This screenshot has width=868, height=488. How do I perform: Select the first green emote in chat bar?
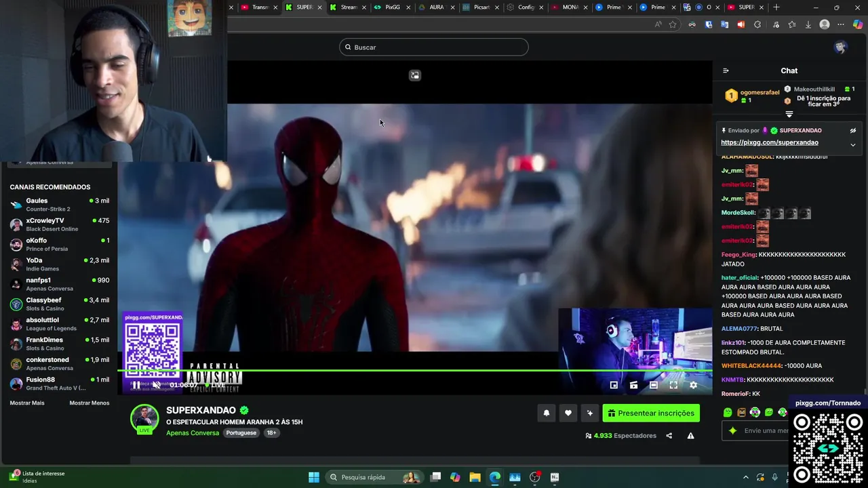coord(728,412)
